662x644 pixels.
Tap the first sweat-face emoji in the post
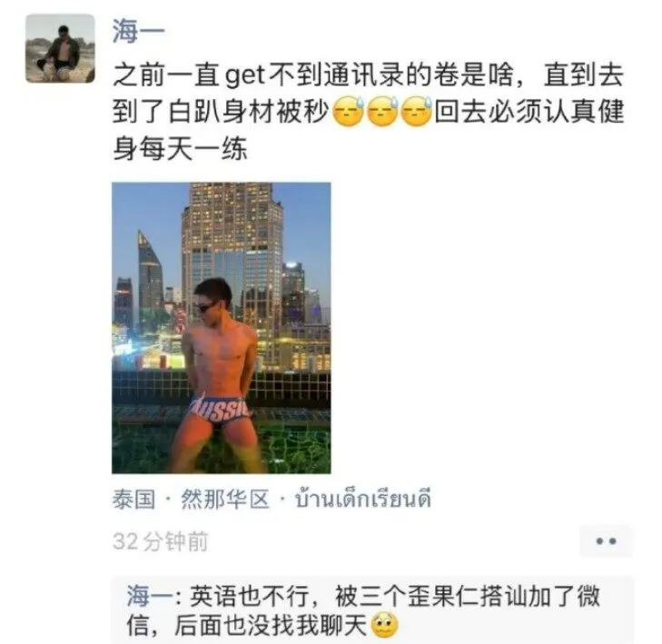click(x=349, y=112)
